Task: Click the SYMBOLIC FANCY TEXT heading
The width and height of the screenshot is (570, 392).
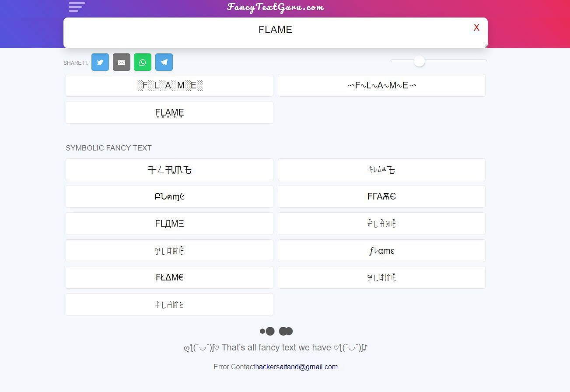Action: (108, 148)
